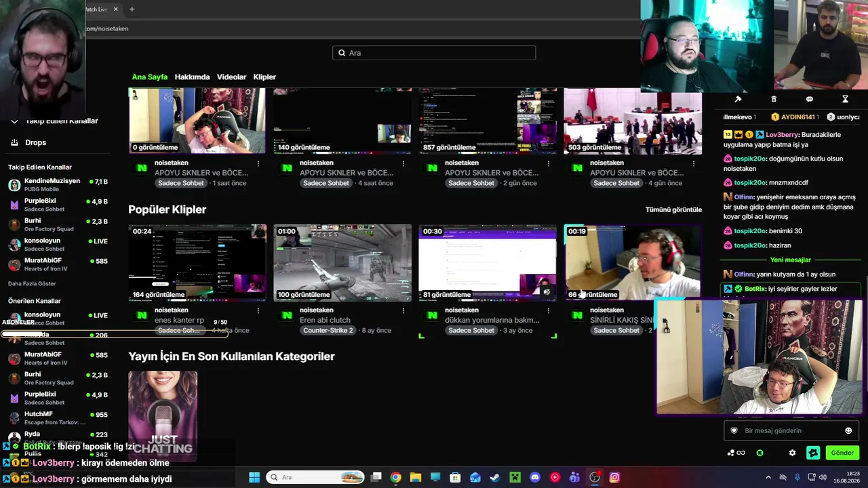This screenshot has width=868, height=488.
Task: Jump to new messages via Yeni mesajlar
Action: [x=791, y=260]
